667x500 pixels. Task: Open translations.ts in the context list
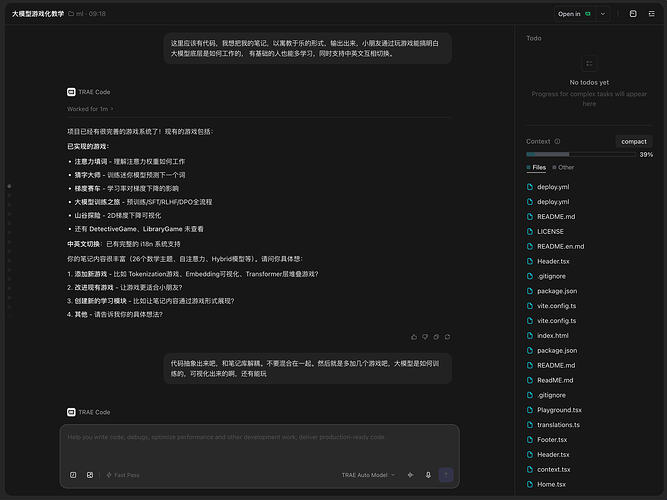click(558, 425)
